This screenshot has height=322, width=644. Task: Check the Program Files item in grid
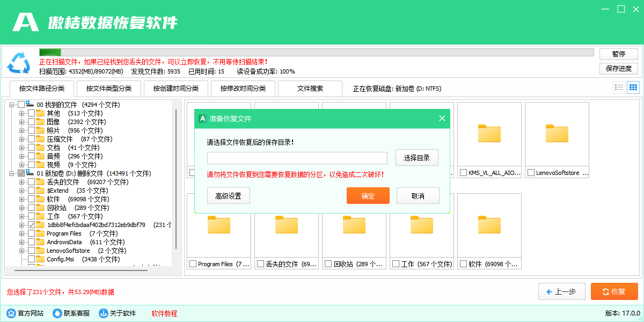click(x=193, y=264)
